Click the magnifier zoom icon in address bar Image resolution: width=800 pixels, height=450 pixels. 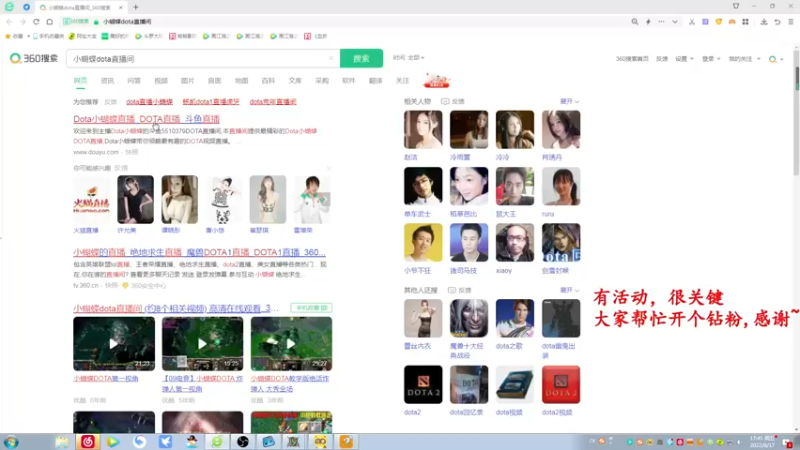click(635, 22)
